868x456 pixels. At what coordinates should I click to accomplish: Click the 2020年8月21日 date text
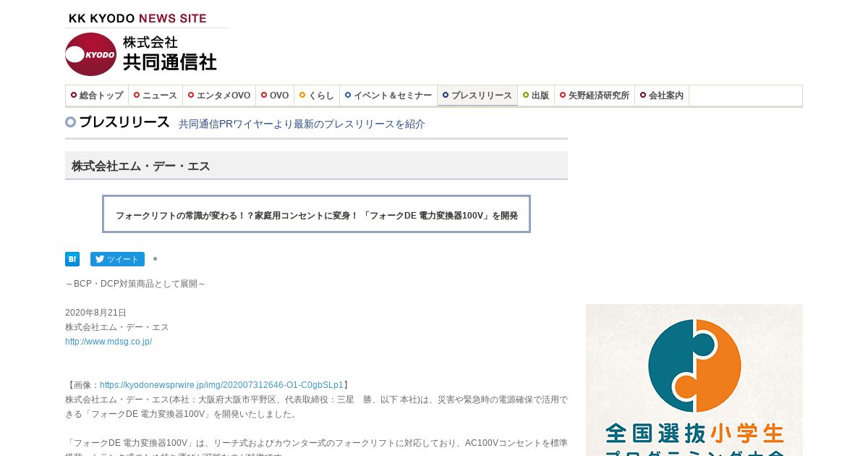95,313
